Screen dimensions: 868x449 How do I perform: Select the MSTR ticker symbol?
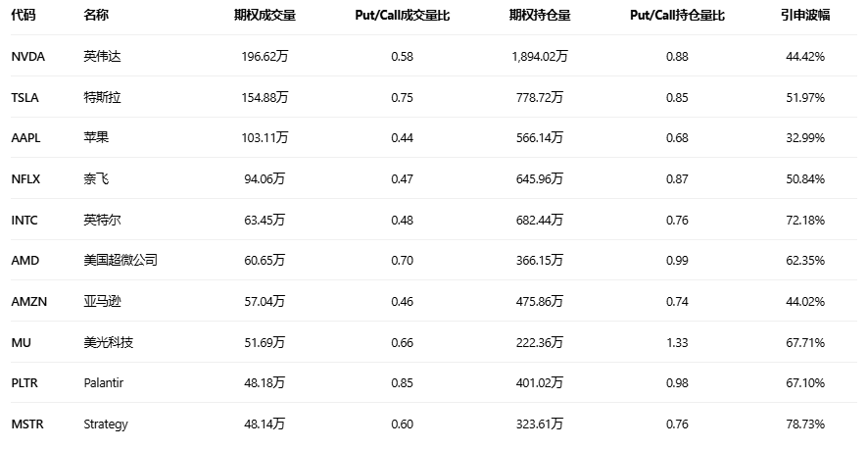26,424
